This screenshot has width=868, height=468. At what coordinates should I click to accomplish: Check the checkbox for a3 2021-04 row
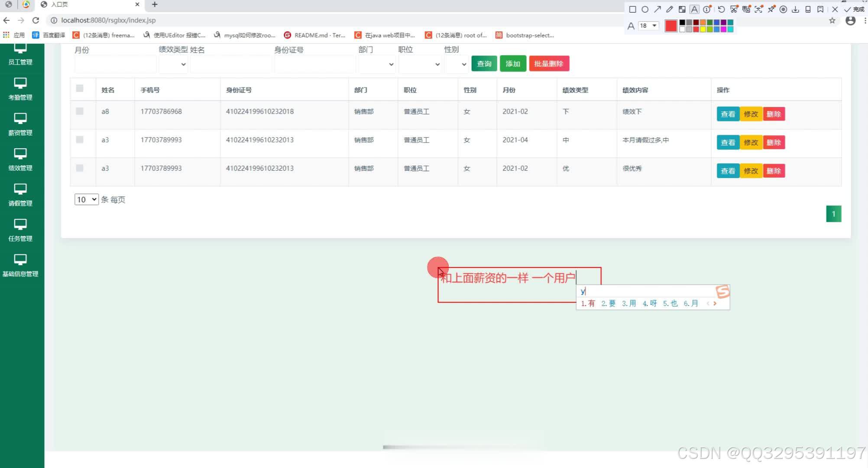click(80, 140)
